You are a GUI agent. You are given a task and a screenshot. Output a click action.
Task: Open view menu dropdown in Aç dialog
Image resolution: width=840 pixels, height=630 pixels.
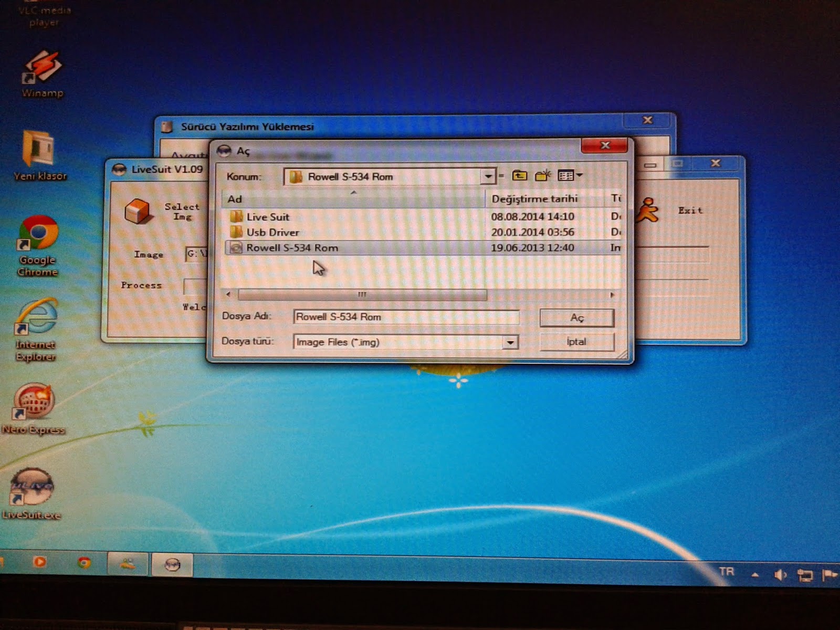point(570,175)
